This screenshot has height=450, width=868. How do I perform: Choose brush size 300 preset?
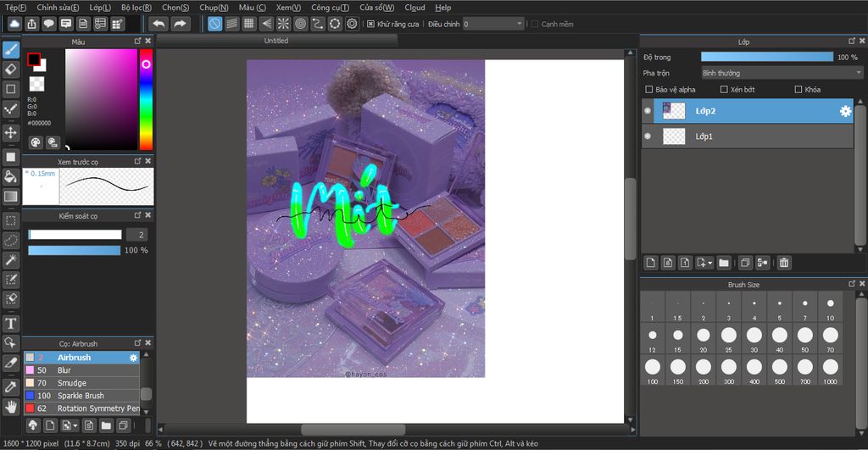point(728,371)
